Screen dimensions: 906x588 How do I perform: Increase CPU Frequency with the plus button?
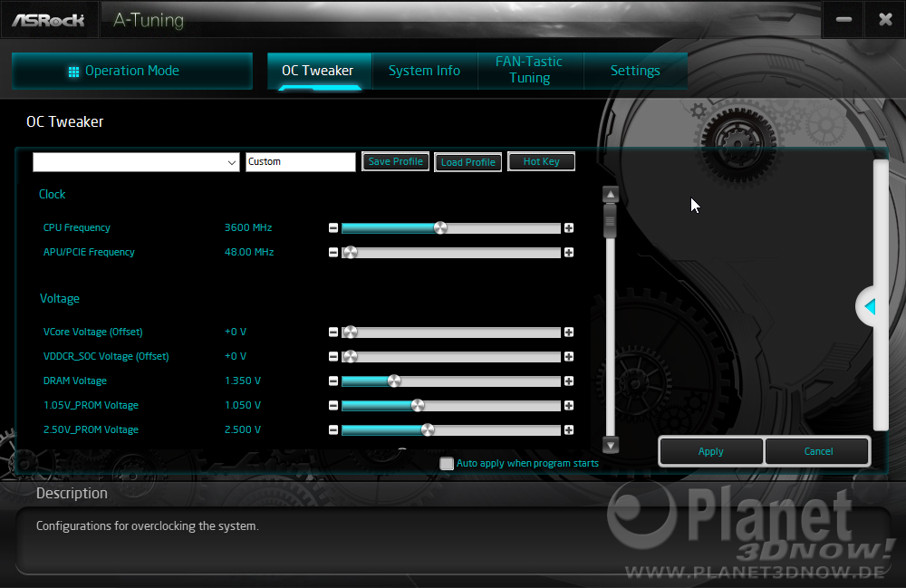(569, 228)
